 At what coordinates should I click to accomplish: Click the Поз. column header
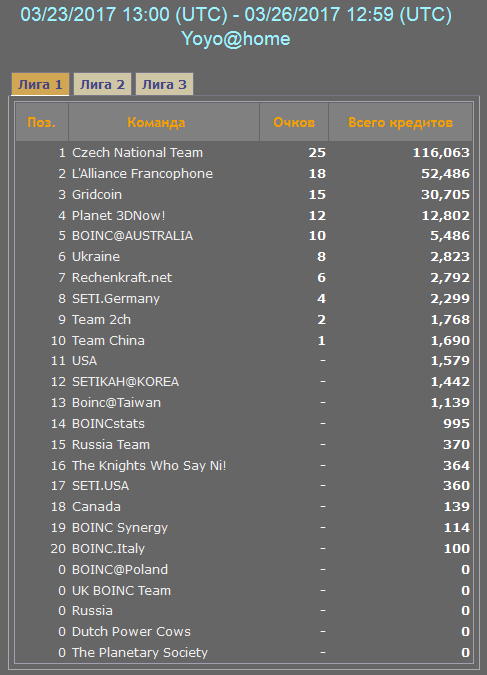pyautogui.click(x=42, y=122)
